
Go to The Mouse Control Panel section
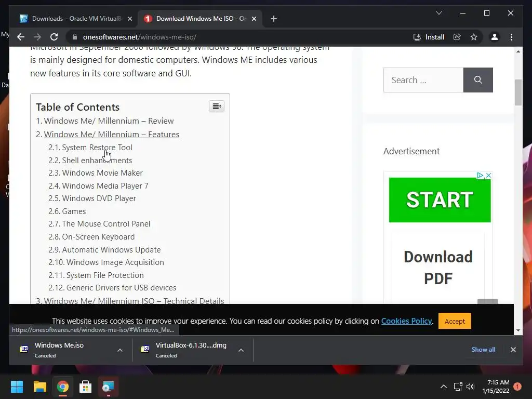pos(106,223)
